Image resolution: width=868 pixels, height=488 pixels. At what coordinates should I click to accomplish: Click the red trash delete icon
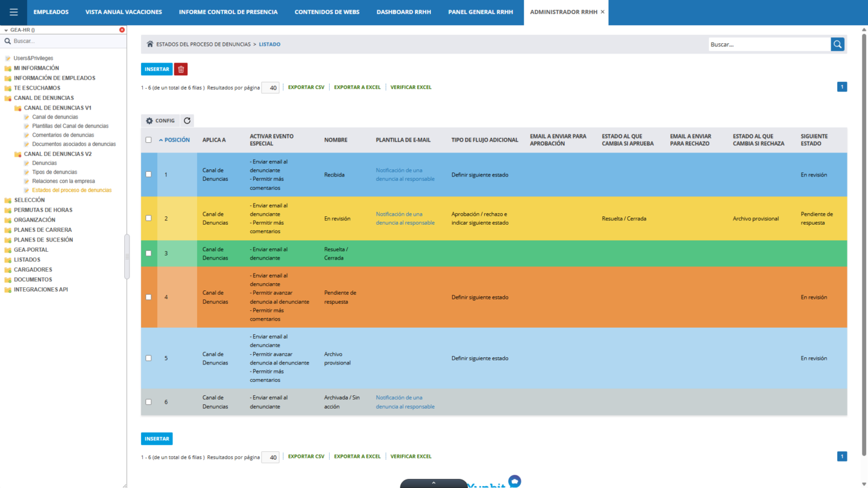click(x=181, y=69)
